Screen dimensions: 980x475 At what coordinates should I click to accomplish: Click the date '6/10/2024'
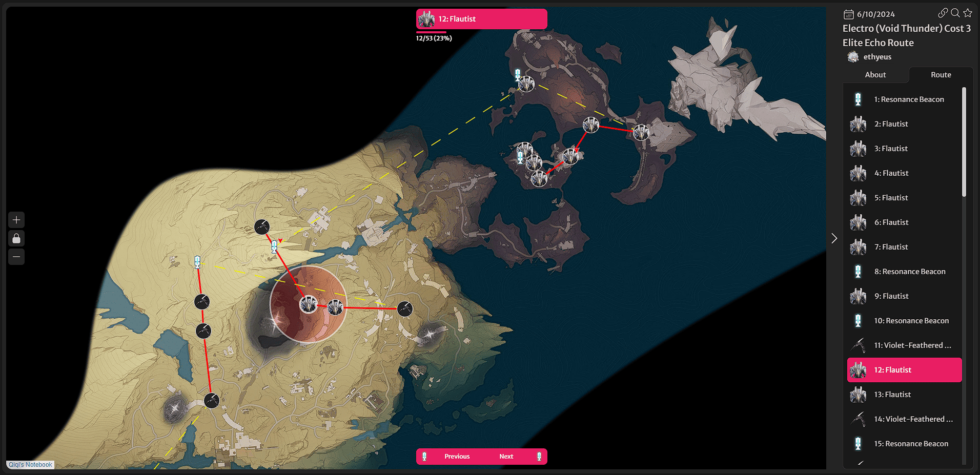pos(876,14)
